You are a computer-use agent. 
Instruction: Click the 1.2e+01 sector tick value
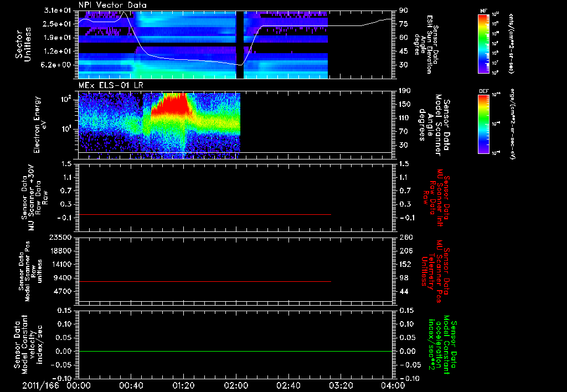coord(58,51)
